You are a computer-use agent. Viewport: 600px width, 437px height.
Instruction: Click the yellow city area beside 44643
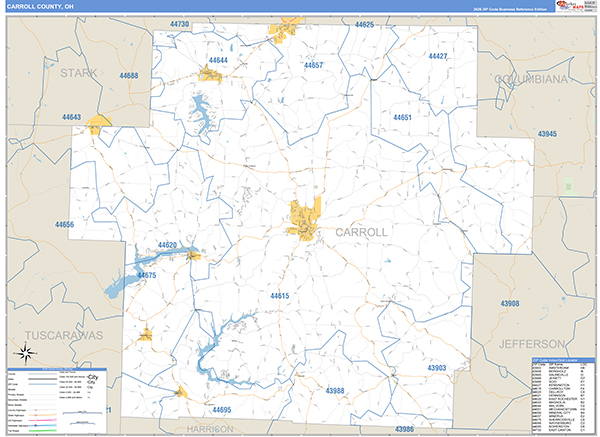(x=98, y=124)
